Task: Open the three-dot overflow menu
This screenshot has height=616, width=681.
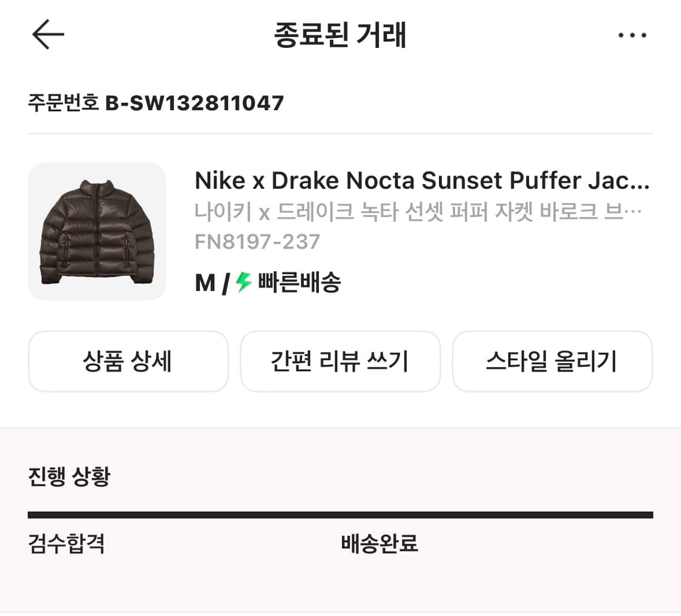Action: coord(632,34)
